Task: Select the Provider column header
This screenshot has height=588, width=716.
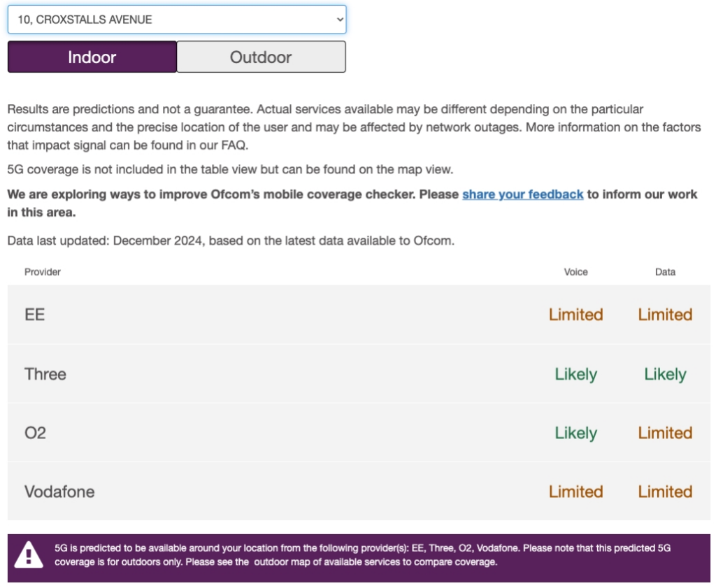Action: pos(43,272)
